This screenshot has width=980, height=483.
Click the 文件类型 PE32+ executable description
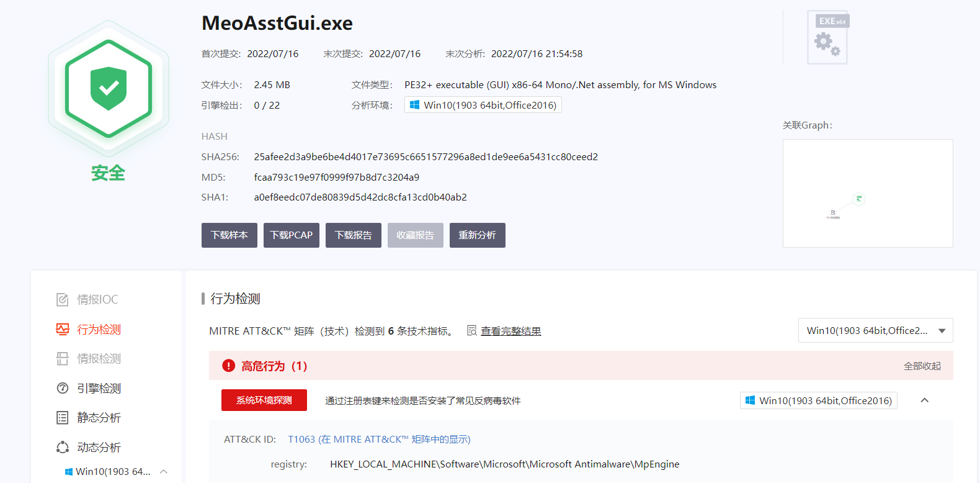click(x=561, y=85)
